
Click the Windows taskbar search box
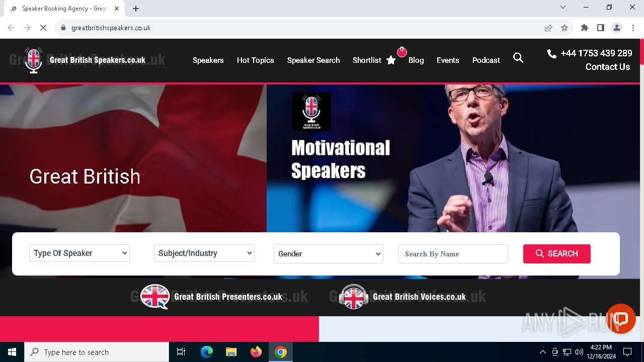coord(97,352)
